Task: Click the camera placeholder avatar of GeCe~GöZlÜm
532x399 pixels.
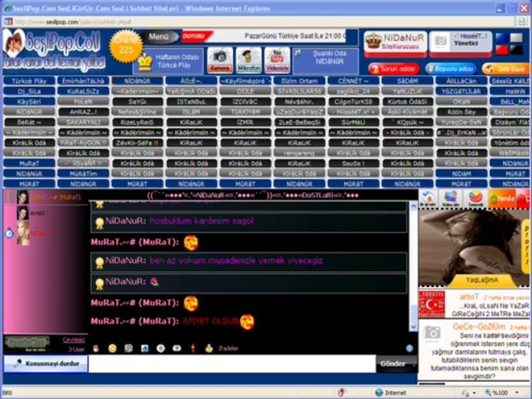Action: pyautogui.click(x=432, y=332)
